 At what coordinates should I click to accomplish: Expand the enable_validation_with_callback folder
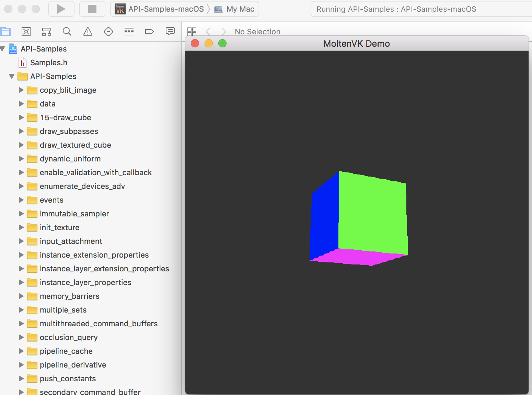click(x=21, y=172)
